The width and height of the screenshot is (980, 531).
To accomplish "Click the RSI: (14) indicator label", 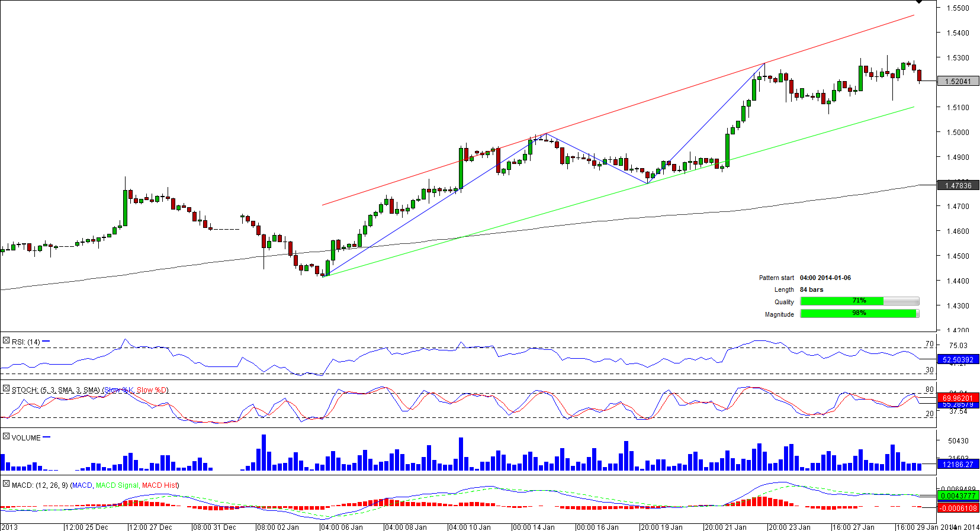I will (x=26, y=342).
